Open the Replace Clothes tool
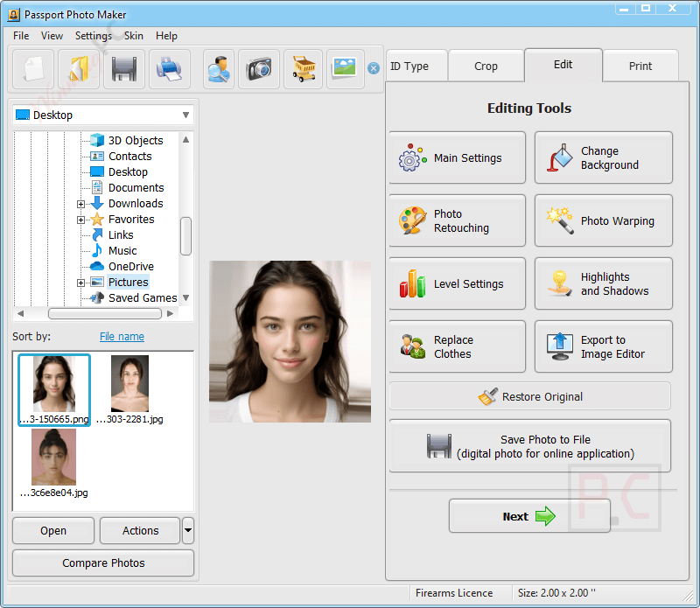 tap(457, 346)
